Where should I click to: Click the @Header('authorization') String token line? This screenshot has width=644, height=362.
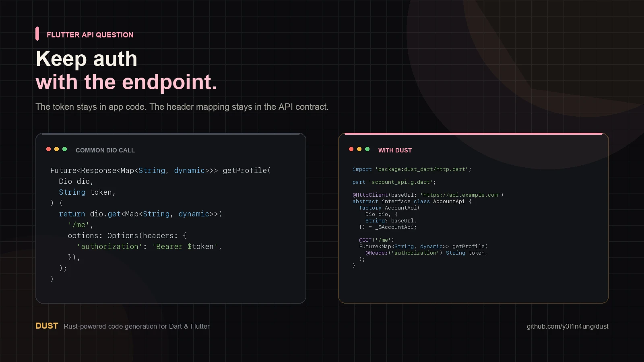(x=426, y=253)
